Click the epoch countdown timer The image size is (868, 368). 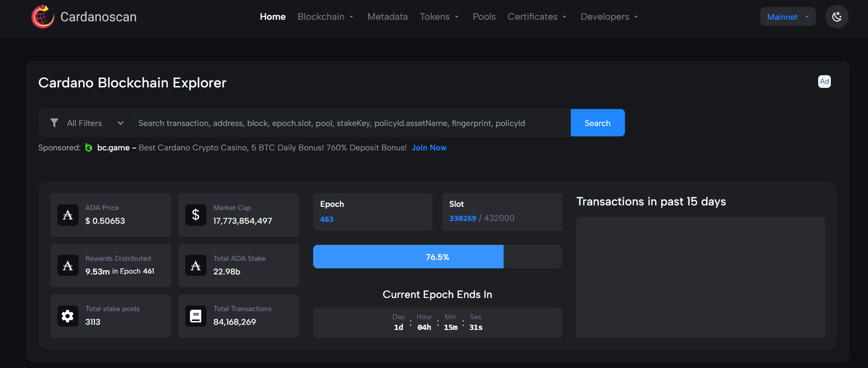[x=437, y=322]
